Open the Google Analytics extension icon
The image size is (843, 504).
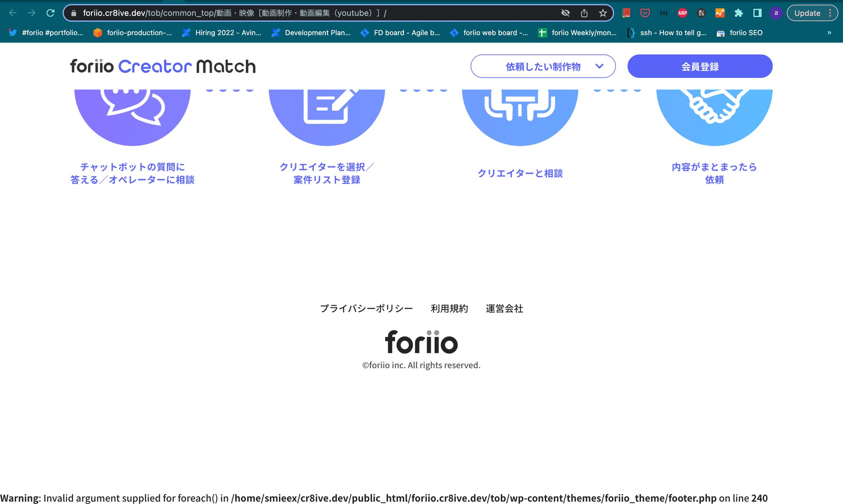(x=720, y=13)
